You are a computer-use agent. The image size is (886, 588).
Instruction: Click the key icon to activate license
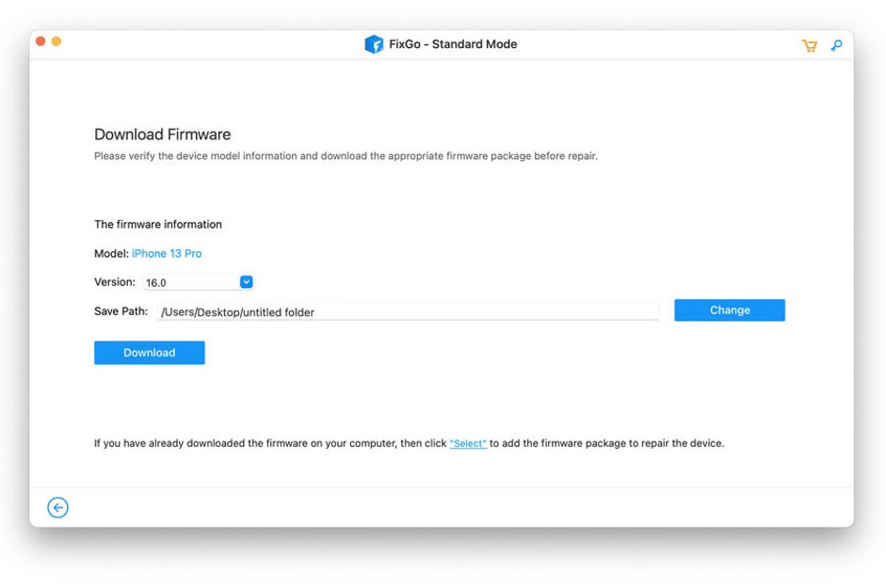click(836, 45)
